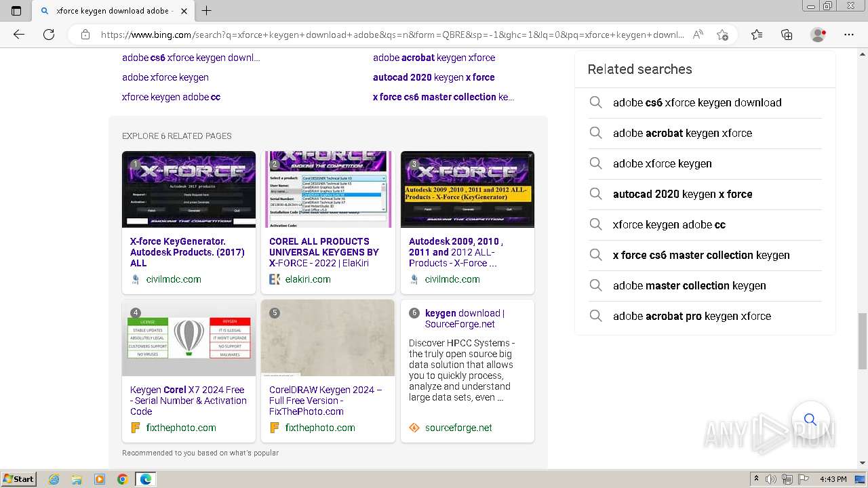Refresh the current page
Screen dimensions: 868x488
[49, 35]
